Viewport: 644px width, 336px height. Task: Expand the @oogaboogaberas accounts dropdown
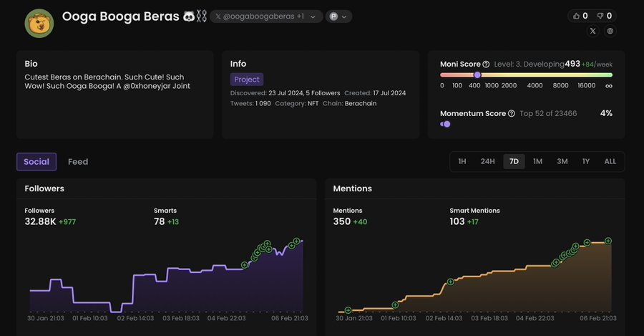tap(312, 16)
